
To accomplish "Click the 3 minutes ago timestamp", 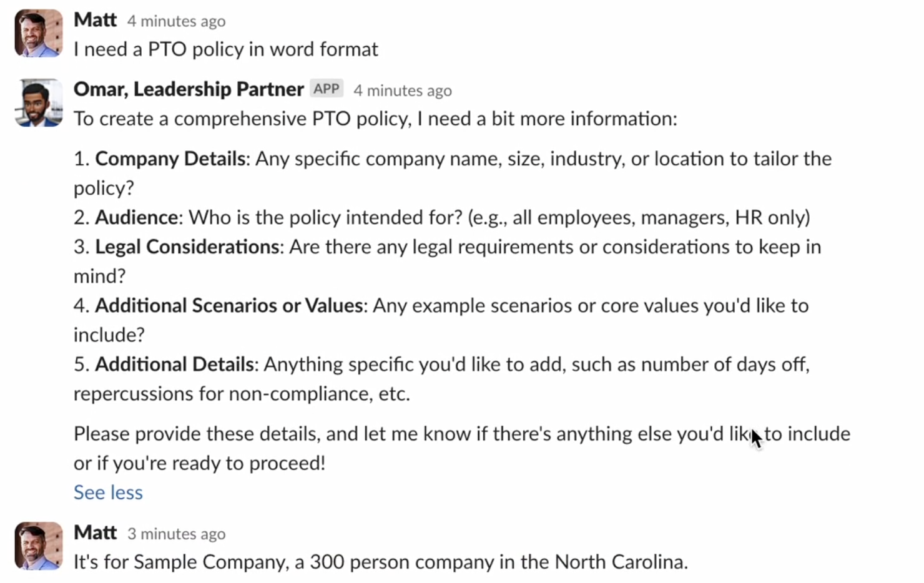I will [176, 534].
